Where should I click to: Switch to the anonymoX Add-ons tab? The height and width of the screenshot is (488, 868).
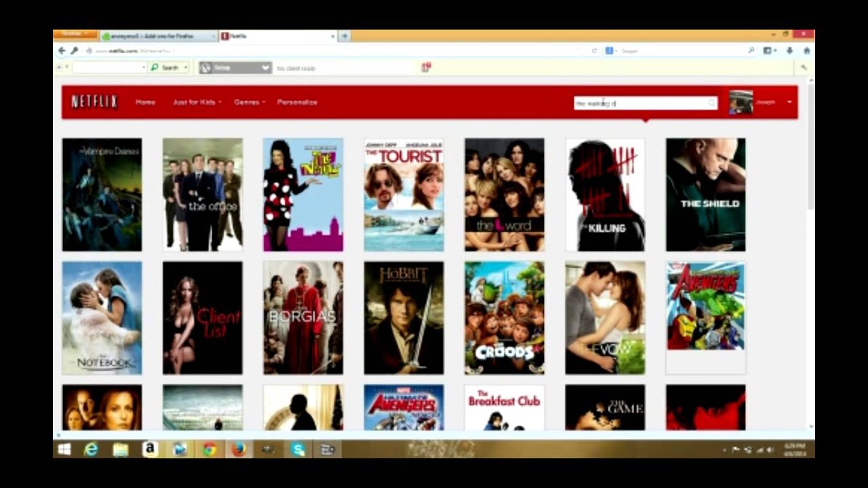(x=159, y=36)
